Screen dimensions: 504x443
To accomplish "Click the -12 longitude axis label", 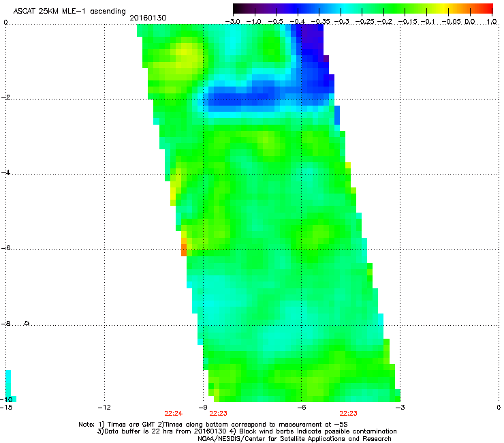I will (x=104, y=408).
